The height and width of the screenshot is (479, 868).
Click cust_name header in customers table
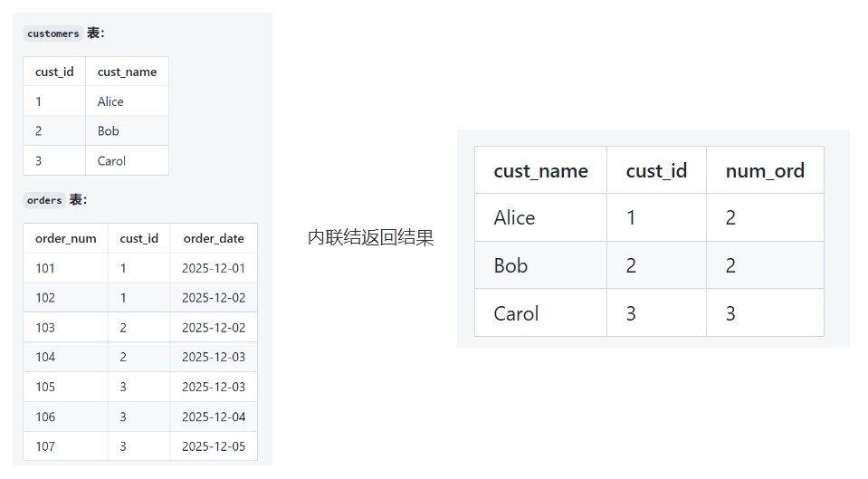(x=127, y=72)
